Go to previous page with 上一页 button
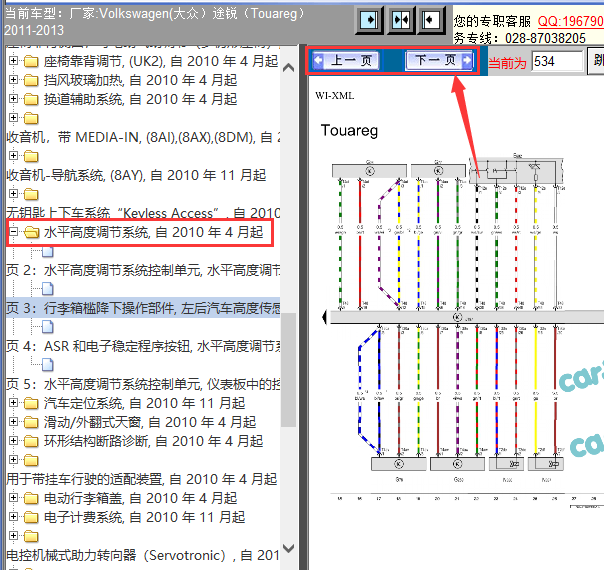Screen dimensions: 604x570 coord(346,60)
